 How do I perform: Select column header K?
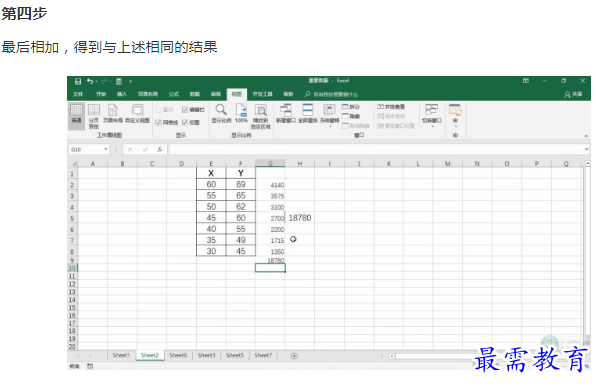pyautogui.click(x=388, y=163)
